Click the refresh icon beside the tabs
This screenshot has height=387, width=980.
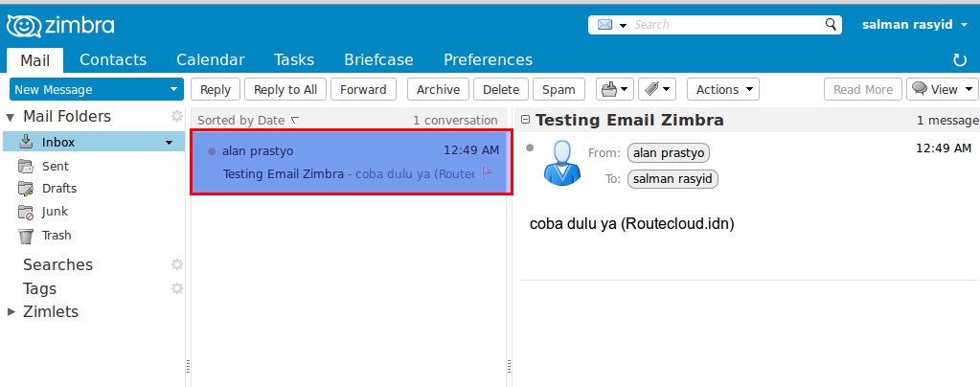[x=959, y=60]
